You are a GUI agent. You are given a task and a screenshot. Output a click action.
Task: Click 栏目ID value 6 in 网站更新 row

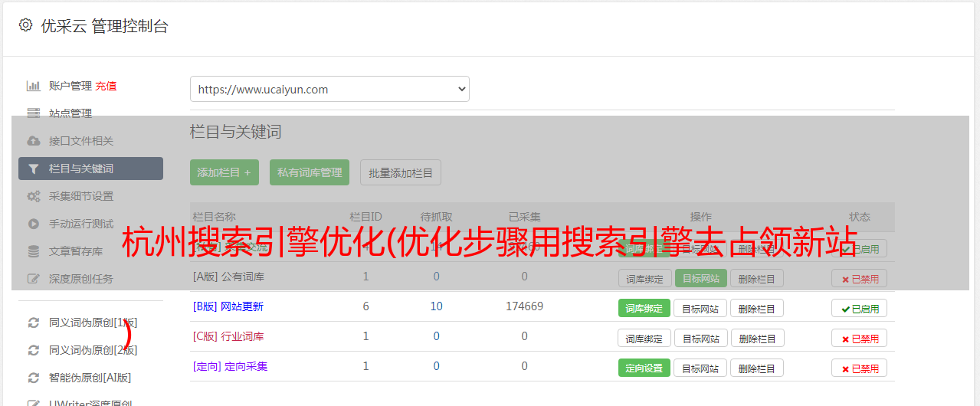click(x=366, y=306)
